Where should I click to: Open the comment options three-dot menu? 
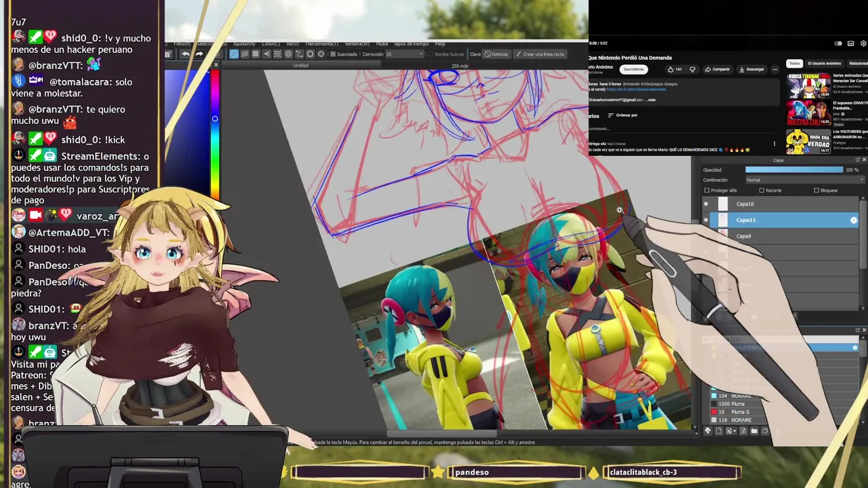pyautogui.click(x=774, y=144)
